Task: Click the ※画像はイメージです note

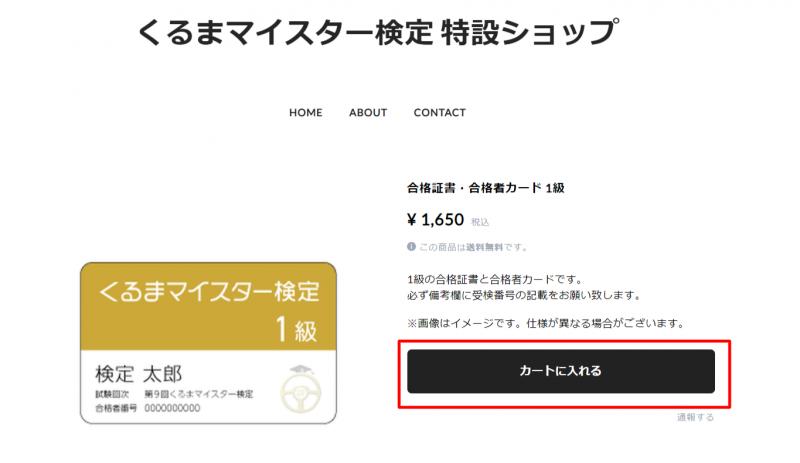Action: tap(546, 323)
